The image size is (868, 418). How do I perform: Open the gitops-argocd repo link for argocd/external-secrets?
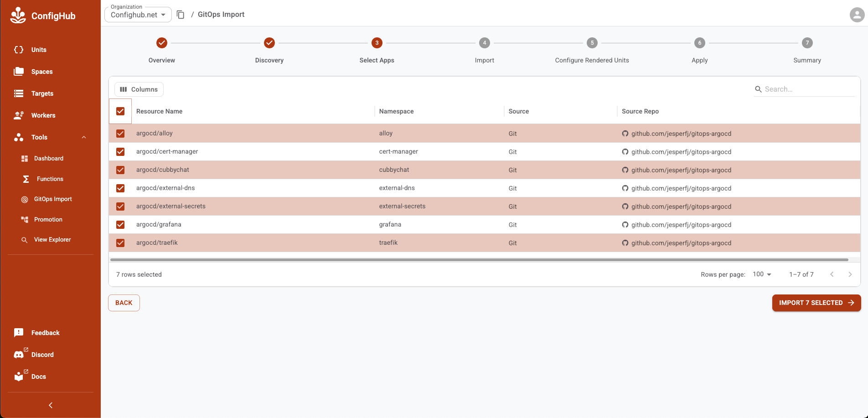click(x=681, y=206)
